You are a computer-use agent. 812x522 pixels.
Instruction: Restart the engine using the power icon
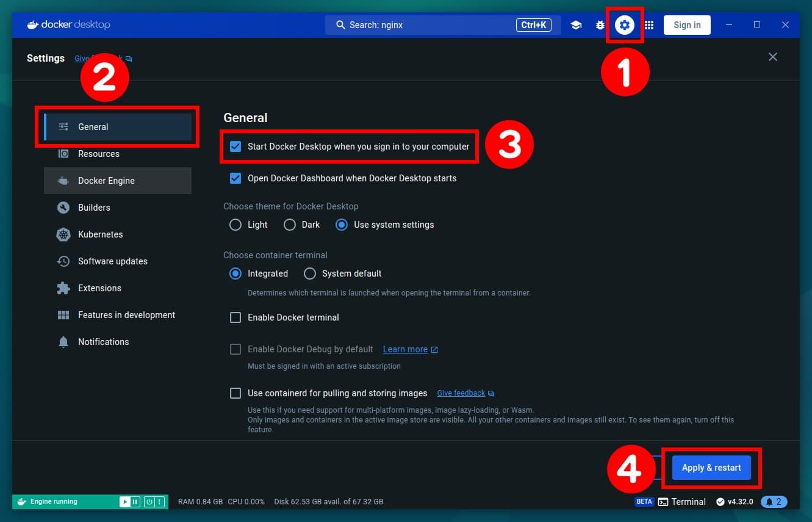pos(148,501)
